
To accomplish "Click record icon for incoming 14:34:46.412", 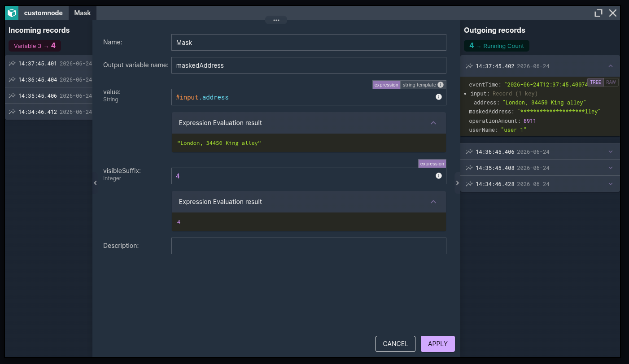I will point(12,112).
